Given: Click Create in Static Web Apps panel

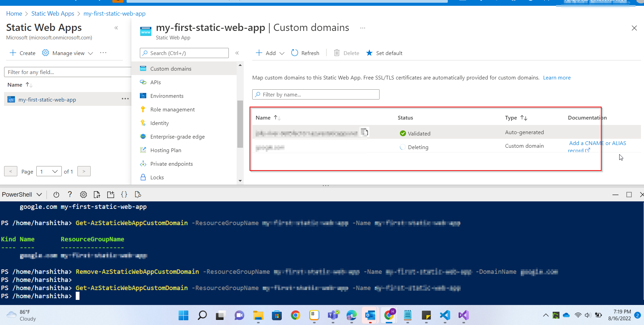Looking at the screenshot, I should 23,53.
